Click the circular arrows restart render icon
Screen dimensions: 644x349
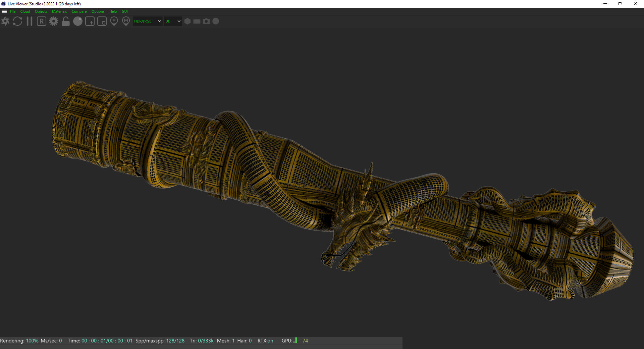pos(17,21)
